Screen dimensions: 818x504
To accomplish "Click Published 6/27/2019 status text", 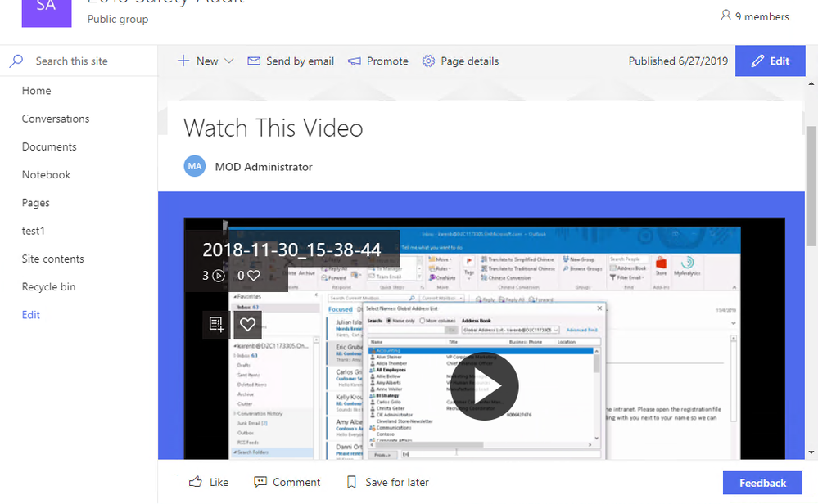I will click(x=678, y=61).
